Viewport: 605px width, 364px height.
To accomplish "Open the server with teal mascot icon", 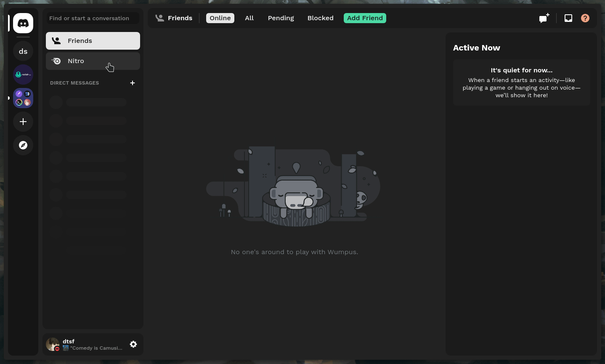I will tap(23, 74).
